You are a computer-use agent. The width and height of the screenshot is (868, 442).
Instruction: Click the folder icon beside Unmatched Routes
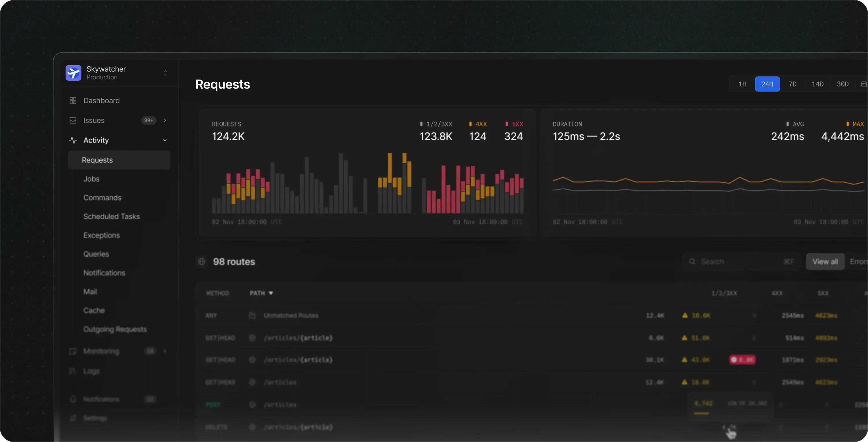click(x=252, y=315)
